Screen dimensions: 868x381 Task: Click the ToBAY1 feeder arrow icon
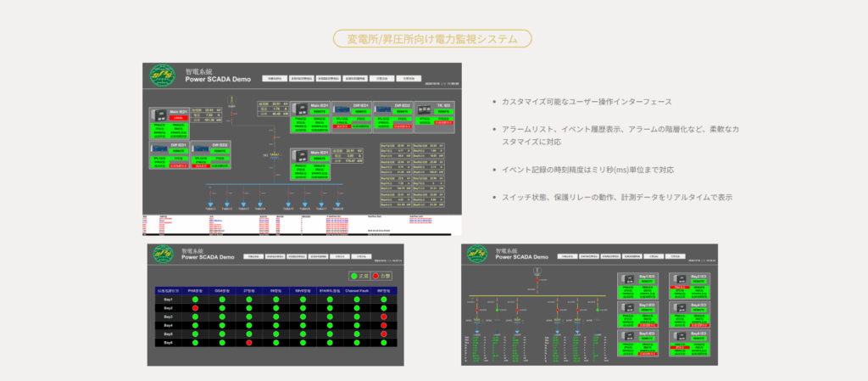(210, 205)
